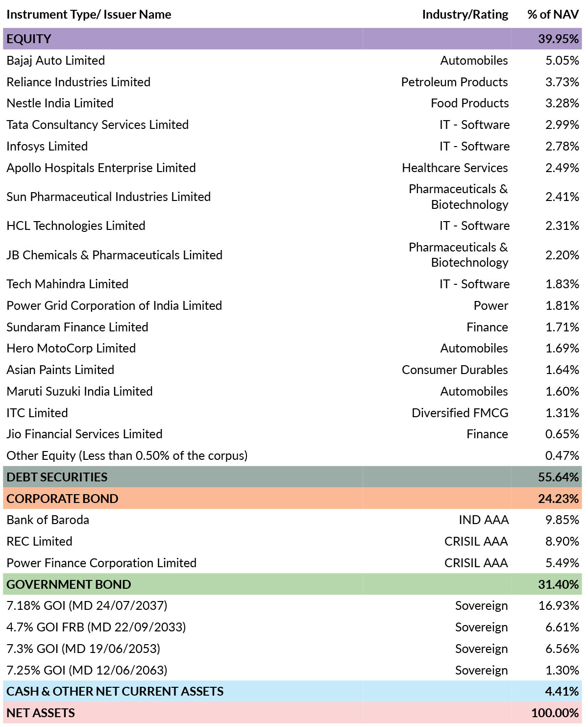This screenshot has width=588, height=727.
Task: Select Other Equity less than 0.50% row
Action: 293,456
